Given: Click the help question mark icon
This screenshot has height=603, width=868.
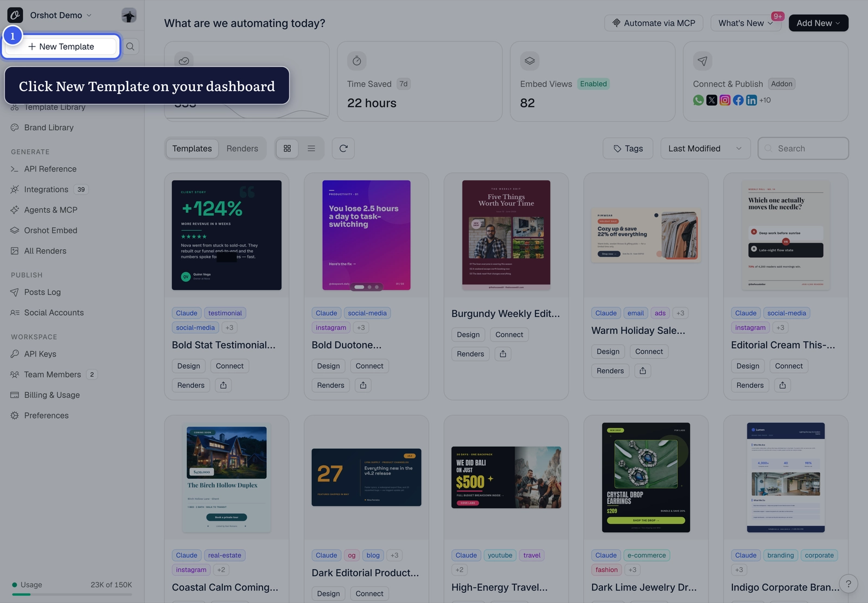Looking at the screenshot, I should click(x=848, y=584).
